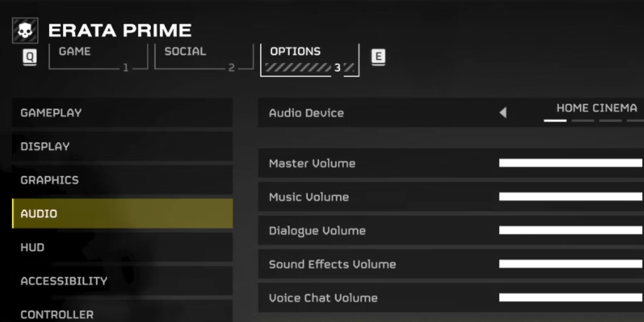Click the Music Volume slider bar
The height and width of the screenshot is (322, 644).
(x=571, y=197)
